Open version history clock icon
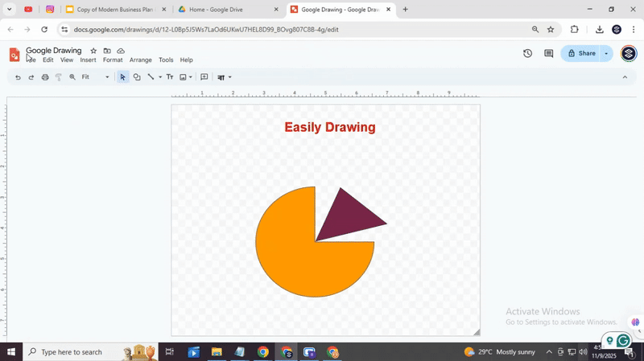 tap(527, 53)
